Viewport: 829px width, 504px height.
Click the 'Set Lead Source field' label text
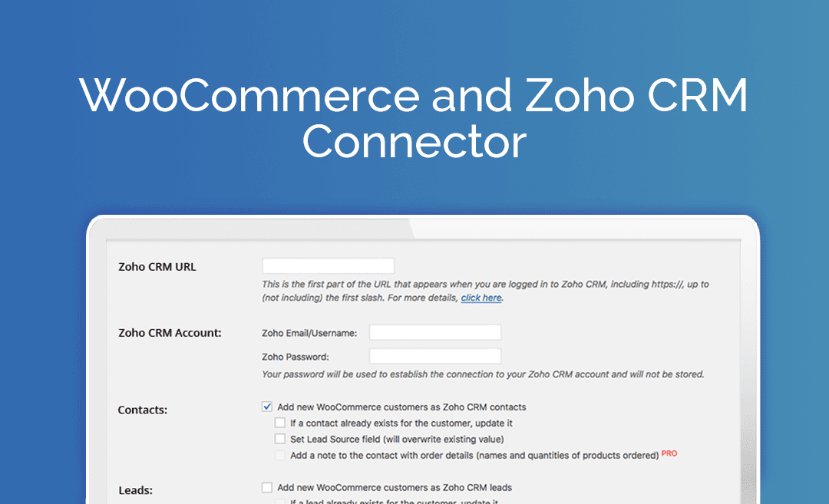(397, 440)
